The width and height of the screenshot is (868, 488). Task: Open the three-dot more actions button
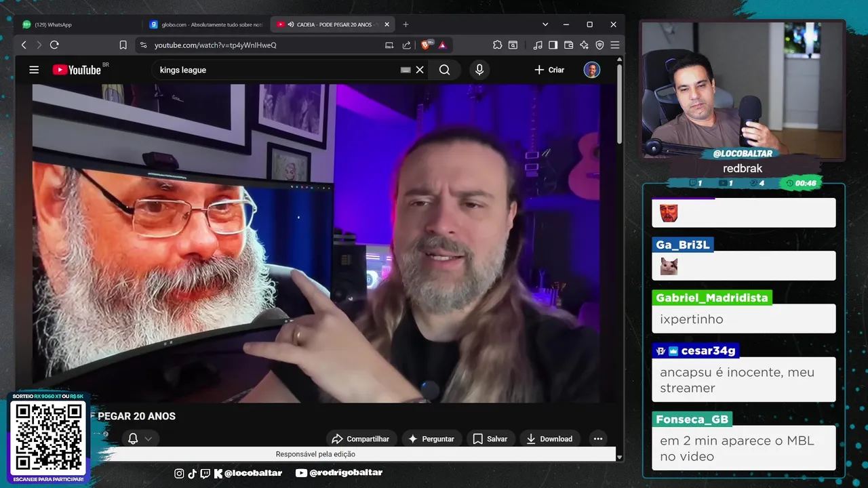tap(597, 439)
